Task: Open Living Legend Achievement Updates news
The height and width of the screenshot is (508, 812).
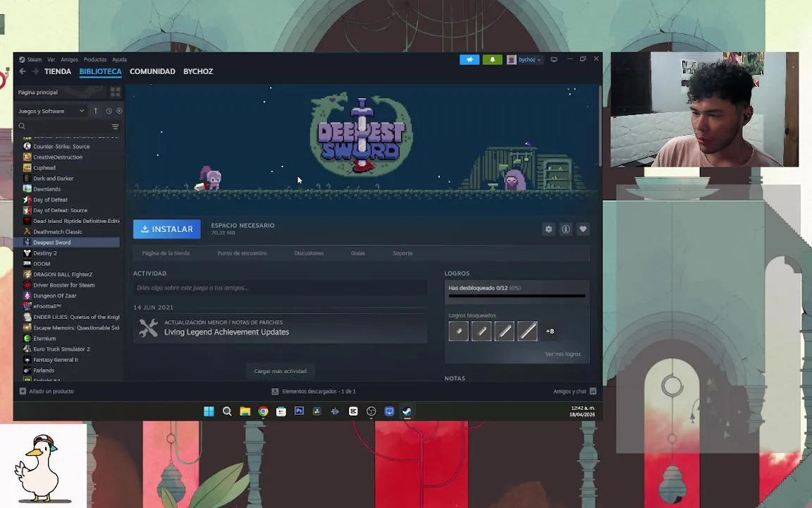Action: 280,328
